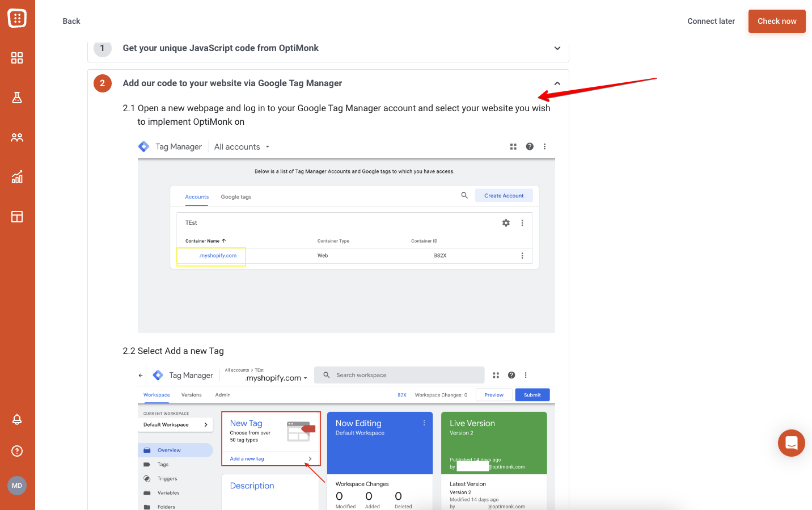Open the flask experiments icon in sidebar
Viewport: 812px width, 510px height.
(x=17, y=98)
